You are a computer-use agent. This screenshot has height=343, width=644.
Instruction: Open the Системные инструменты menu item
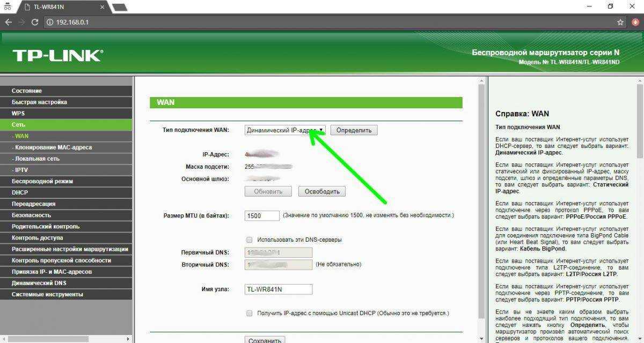point(66,294)
